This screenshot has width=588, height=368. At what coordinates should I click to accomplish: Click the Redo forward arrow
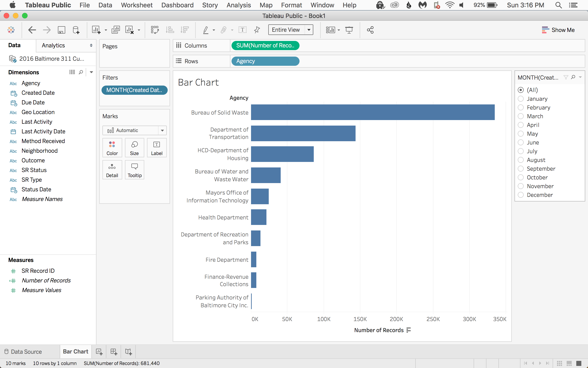pos(47,30)
